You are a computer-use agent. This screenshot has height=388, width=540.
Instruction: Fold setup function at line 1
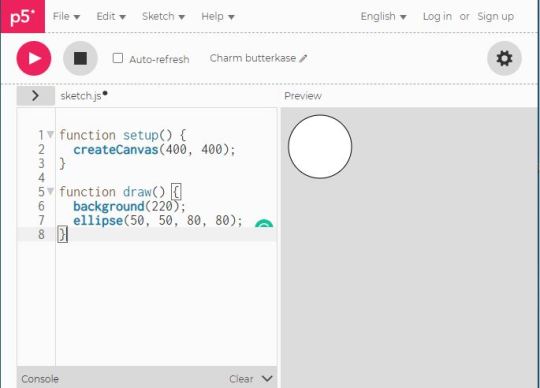(50, 134)
